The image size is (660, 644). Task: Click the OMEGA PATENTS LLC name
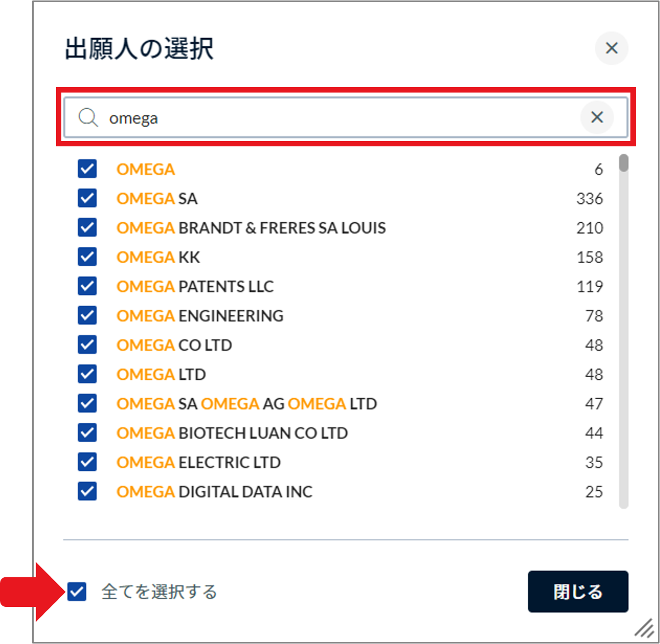click(195, 287)
